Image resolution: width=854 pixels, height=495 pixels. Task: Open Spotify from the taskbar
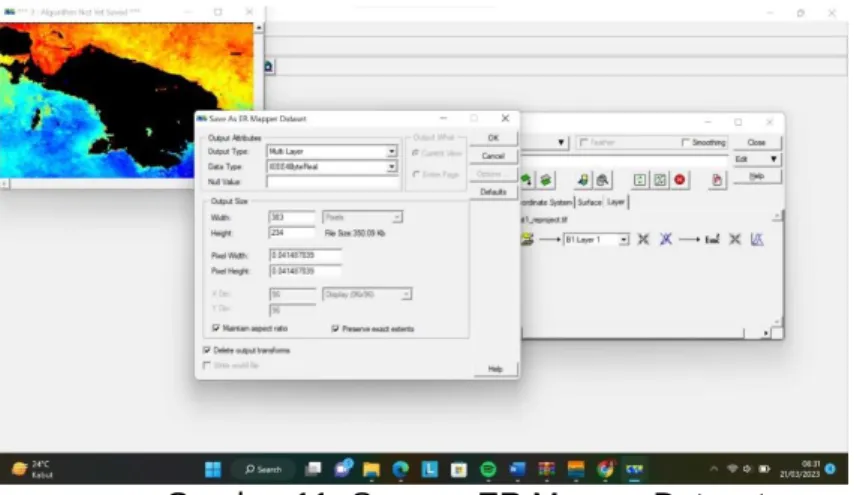click(x=488, y=469)
